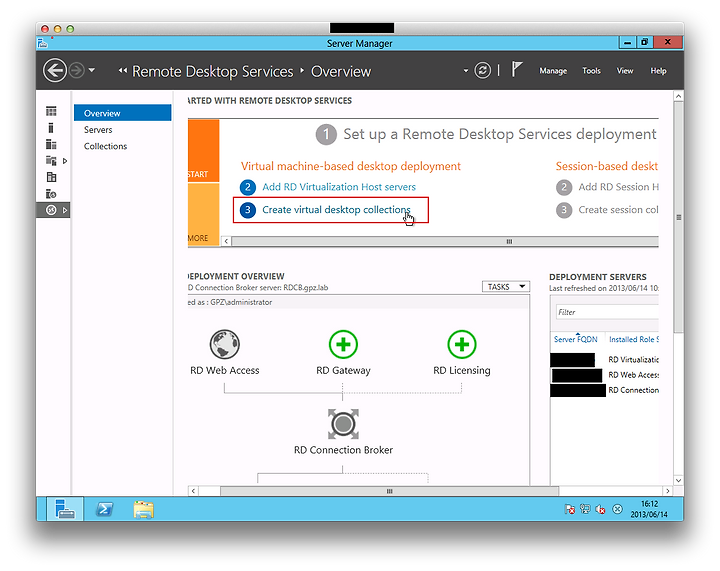This screenshot has height=571, width=720.
Task: Click the muted speaker tray icon
Action: tap(600, 509)
